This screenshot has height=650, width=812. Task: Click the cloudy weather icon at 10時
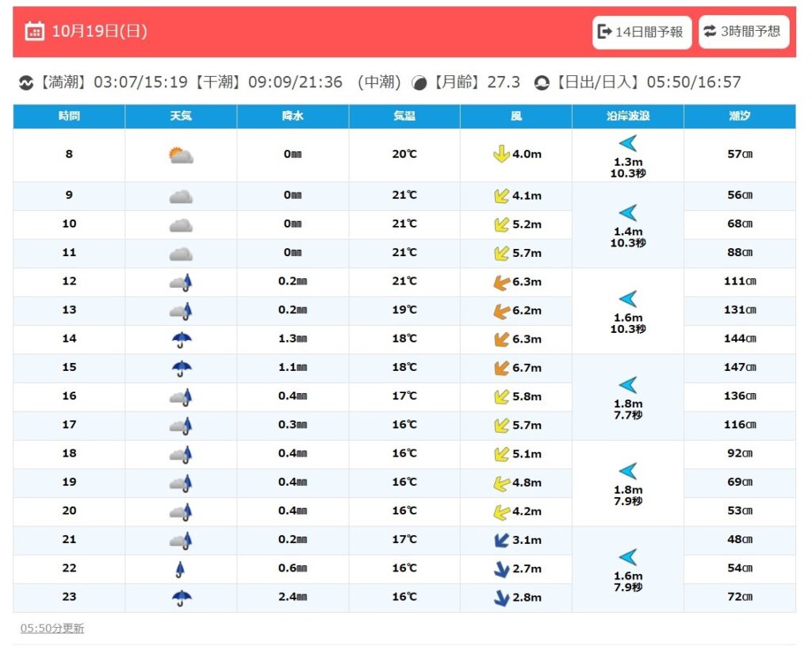[x=181, y=225]
